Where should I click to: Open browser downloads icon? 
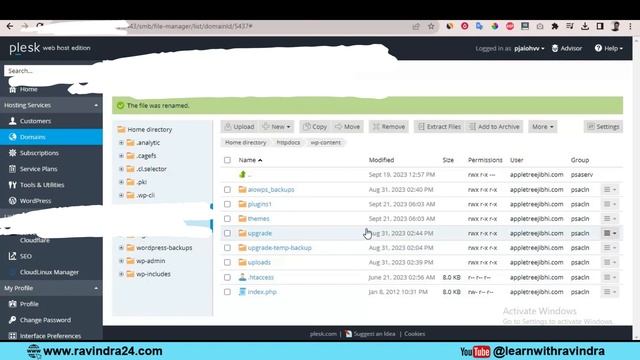(585, 27)
